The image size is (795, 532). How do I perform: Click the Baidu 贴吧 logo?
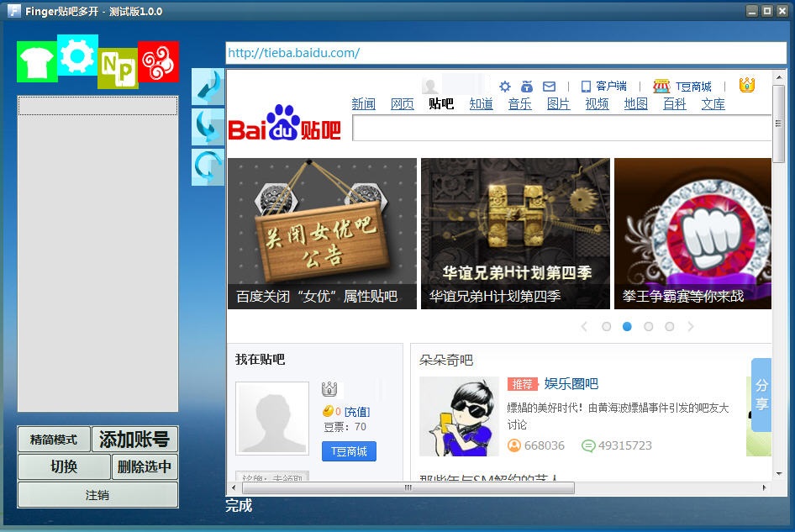click(x=284, y=124)
